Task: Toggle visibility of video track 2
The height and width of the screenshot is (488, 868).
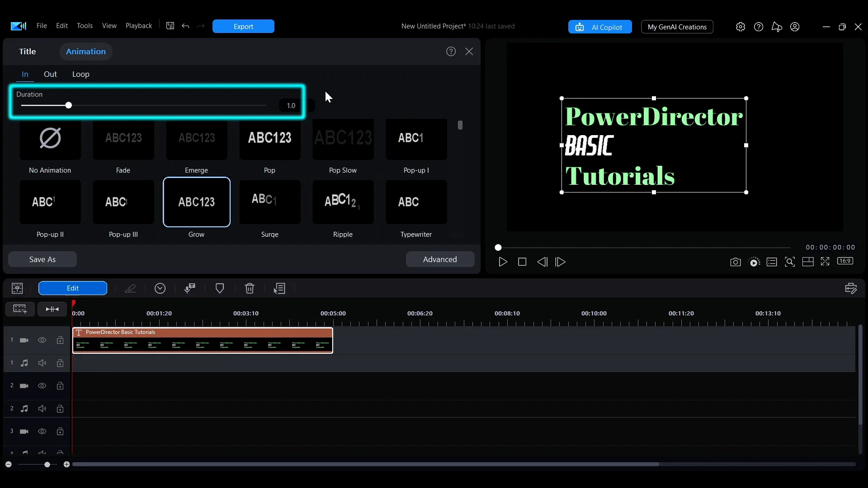Action: (x=42, y=386)
